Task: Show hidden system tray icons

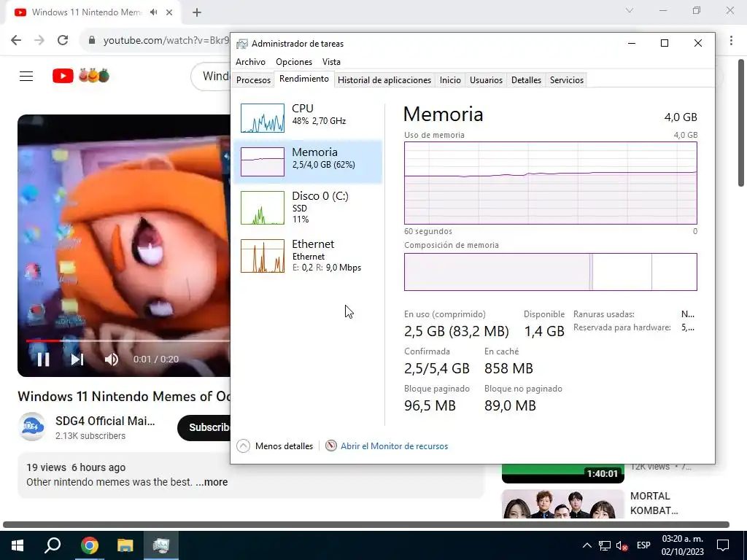Action: pyautogui.click(x=587, y=545)
